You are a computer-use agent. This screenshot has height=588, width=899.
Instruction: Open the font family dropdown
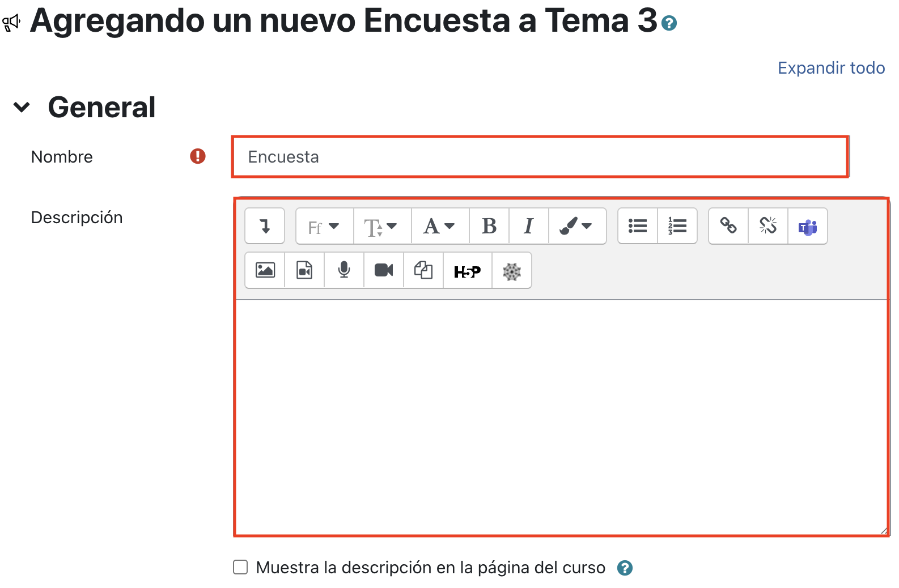click(x=324, y=226)
